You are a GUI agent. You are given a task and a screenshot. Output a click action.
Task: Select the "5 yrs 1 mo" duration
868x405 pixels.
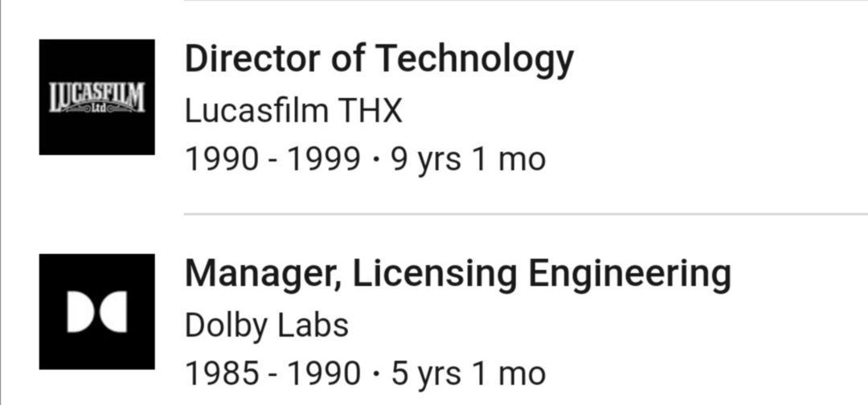click(x=468, y=373)
